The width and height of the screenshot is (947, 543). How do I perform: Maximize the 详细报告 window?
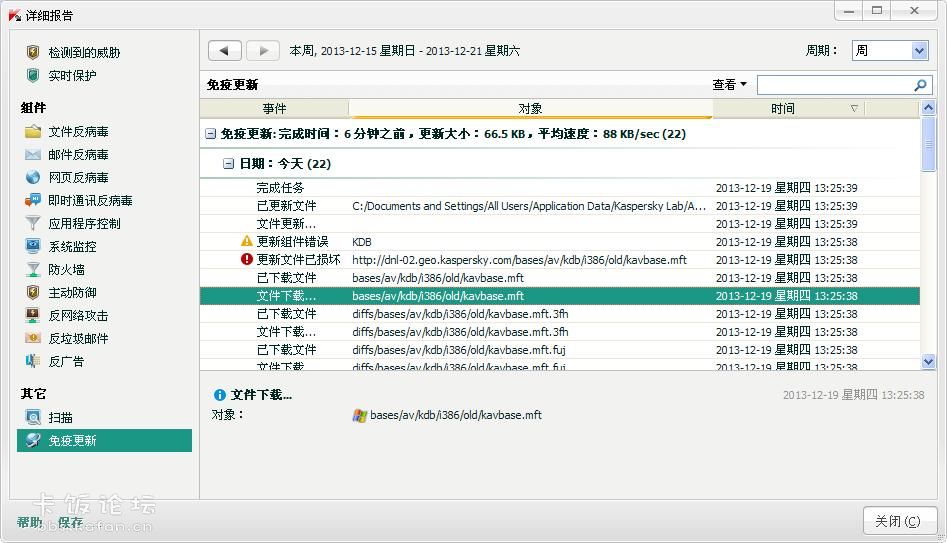pyautogui.click(x=877, y=11)
